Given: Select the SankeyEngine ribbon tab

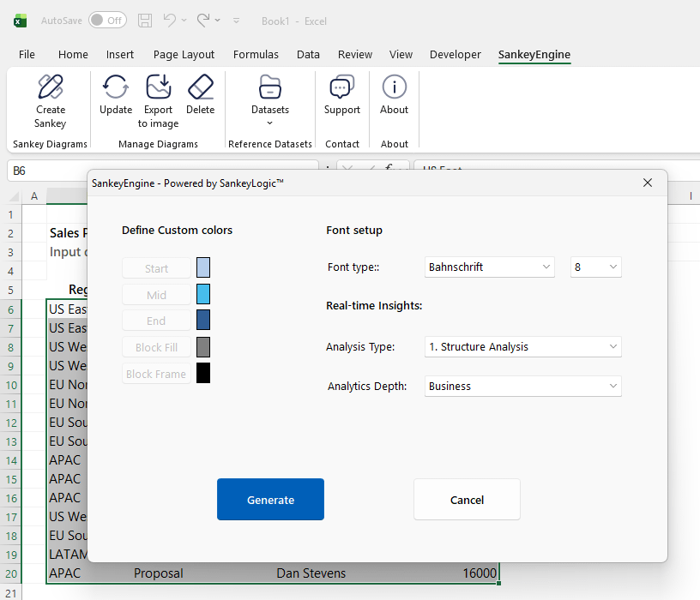Looking at the screenshot, I should coord(534,54).
